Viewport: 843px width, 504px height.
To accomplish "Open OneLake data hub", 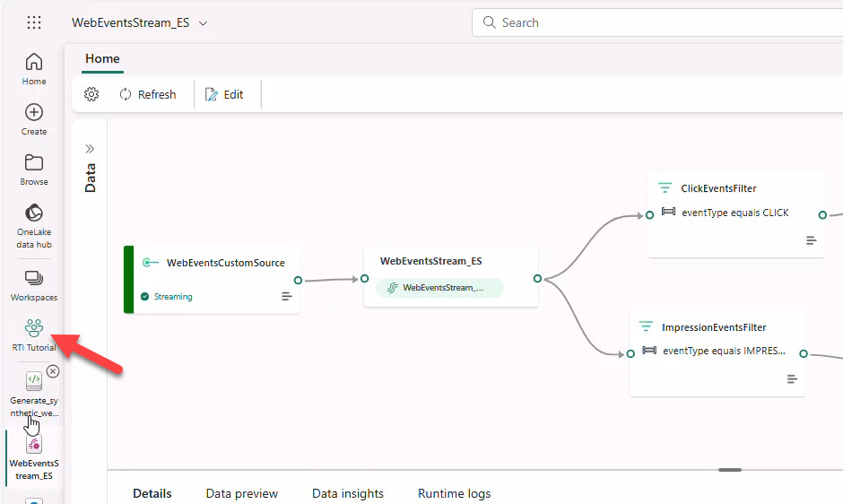I will tap(34, 224).
